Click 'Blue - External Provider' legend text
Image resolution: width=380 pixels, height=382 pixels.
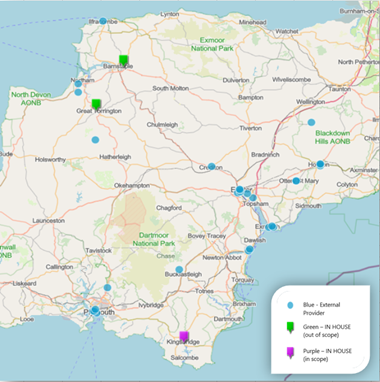(x=321, y=309)
